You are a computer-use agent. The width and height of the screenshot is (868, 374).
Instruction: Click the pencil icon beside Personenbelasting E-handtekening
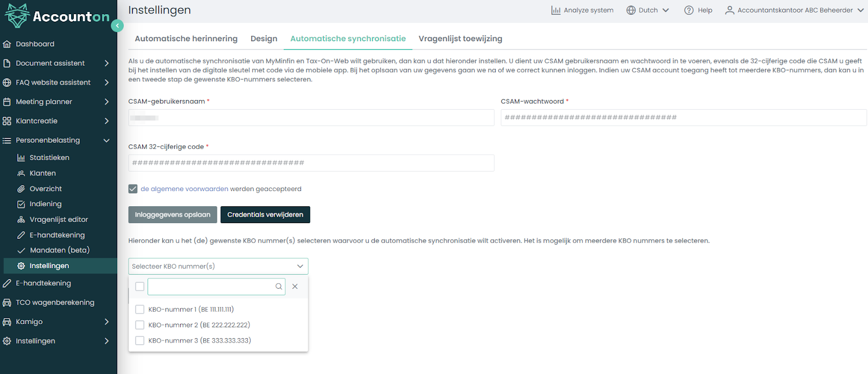pyautogui.click(x=21, y=235)
